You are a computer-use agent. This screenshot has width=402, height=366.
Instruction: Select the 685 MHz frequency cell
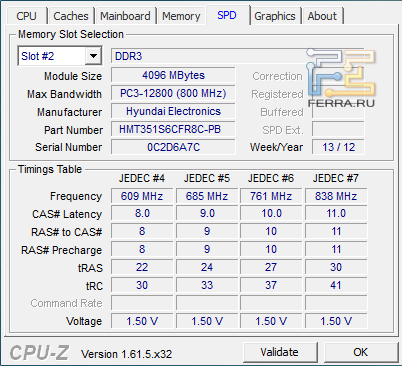click(x=207, y=196)
